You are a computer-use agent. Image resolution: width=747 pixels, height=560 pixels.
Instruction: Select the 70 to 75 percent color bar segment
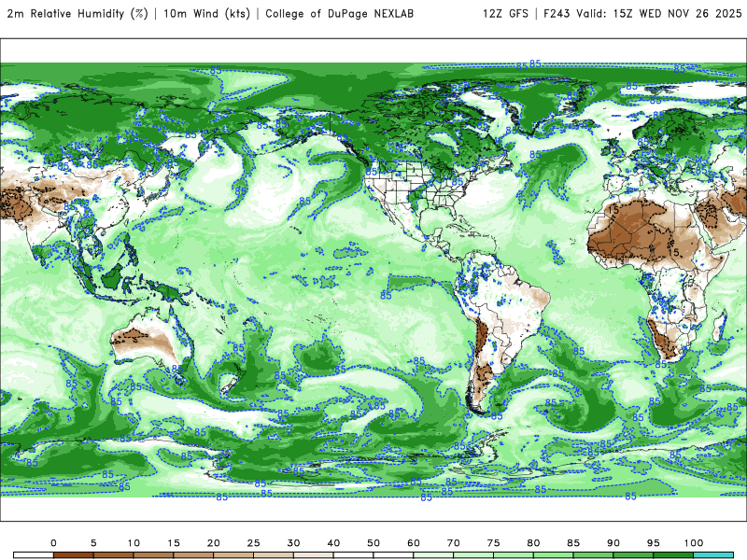473,555
